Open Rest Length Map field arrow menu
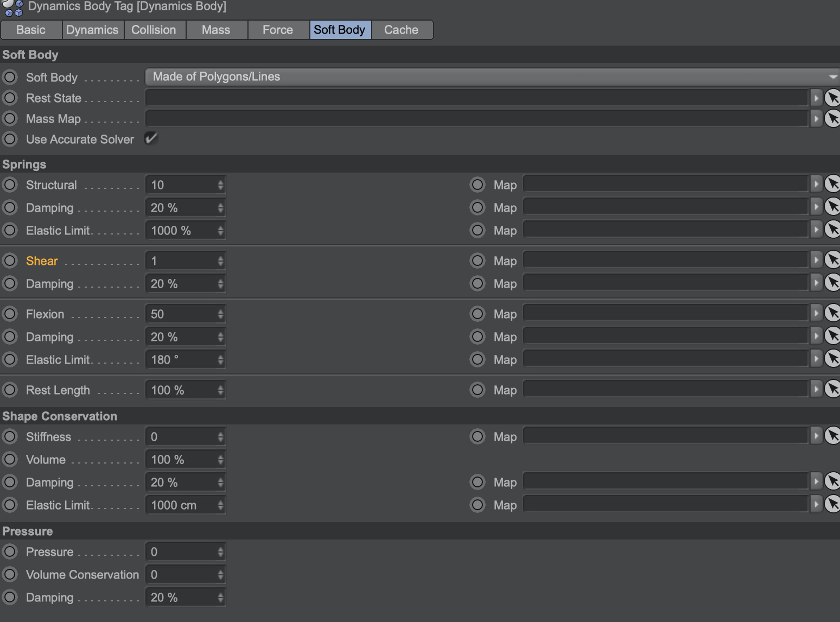This screenshot has height=622, width=840. pyautogui.click(x=816, y=390)
